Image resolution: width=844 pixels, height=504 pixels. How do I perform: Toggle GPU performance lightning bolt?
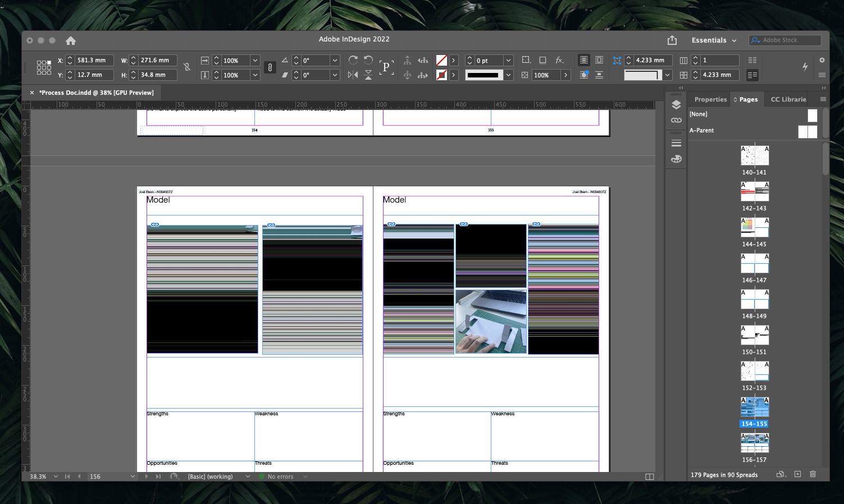[x=805, y=67]
